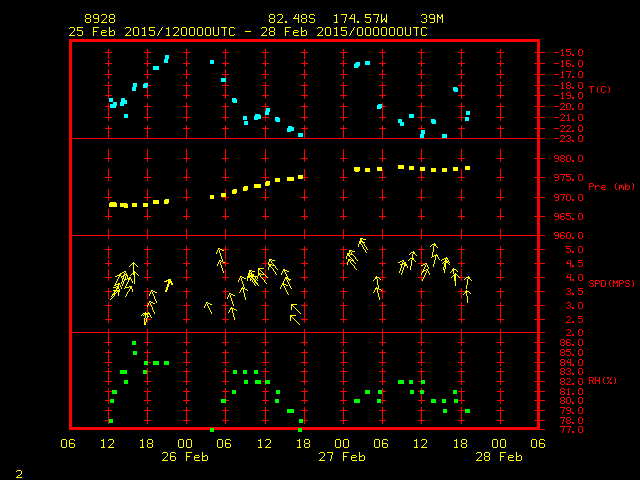
Task: Click the 84.0 humidity tick label
Action: tap(571, 362)
